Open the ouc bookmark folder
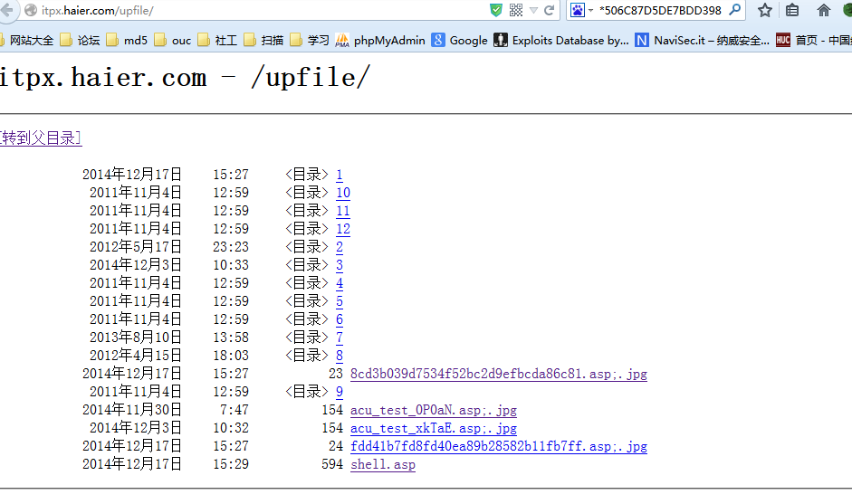Screen dimensions: 852x504 tap(172, 40)
